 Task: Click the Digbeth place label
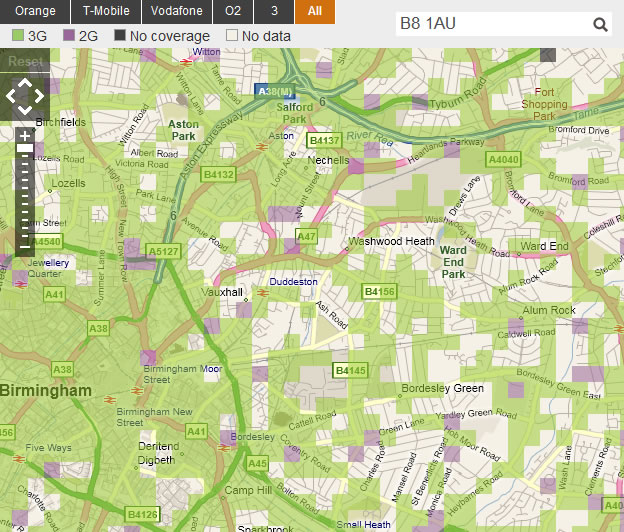156,460
